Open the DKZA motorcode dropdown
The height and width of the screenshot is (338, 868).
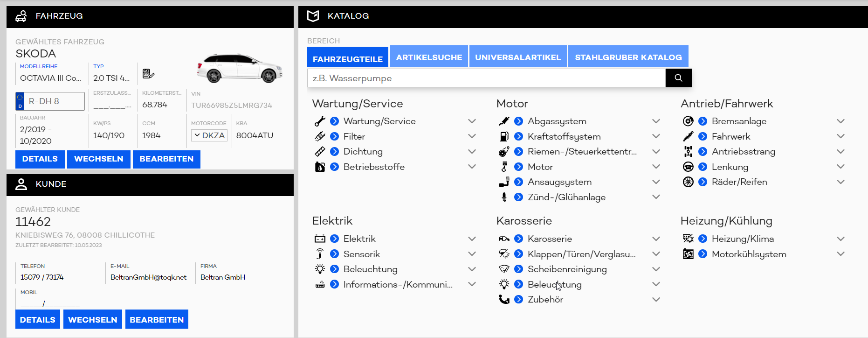point(209,135)
